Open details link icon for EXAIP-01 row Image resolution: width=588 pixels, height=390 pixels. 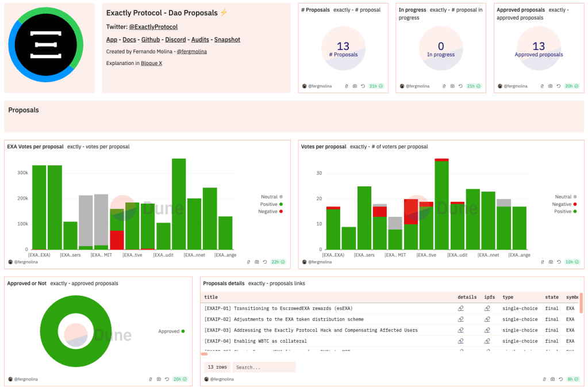point(460,308)
